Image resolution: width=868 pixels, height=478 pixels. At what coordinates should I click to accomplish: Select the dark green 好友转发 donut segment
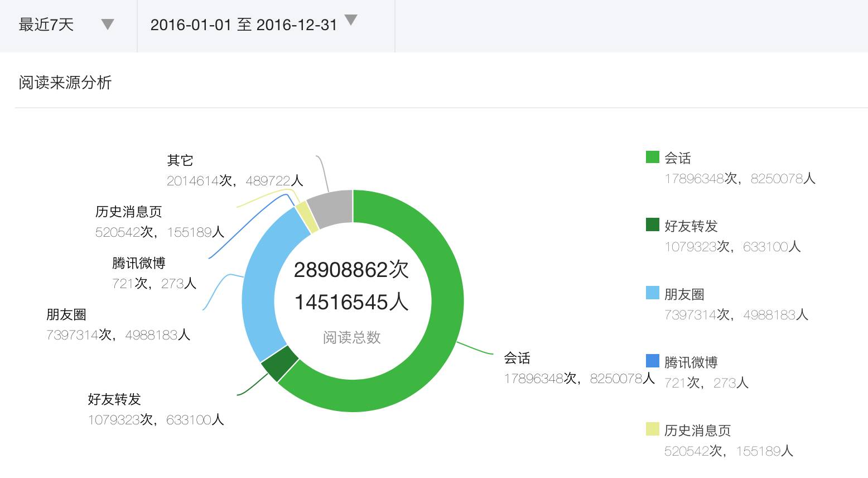click(x=279, y=363)
